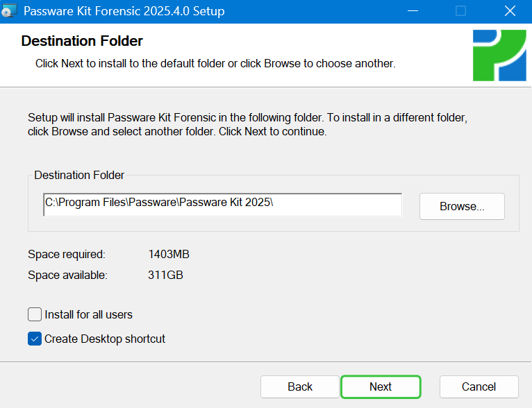This screenshot has height=408, width=532.
Task: Close the Setup window with X
Action: click(510, 11)
